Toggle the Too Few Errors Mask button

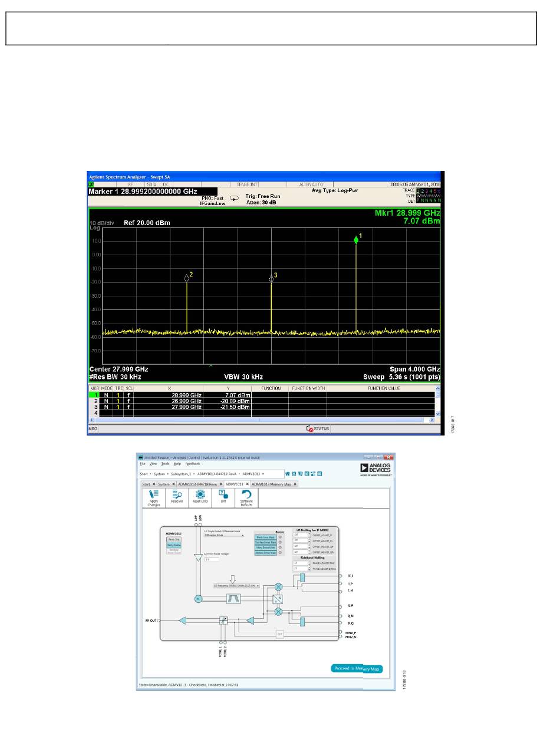265,542
